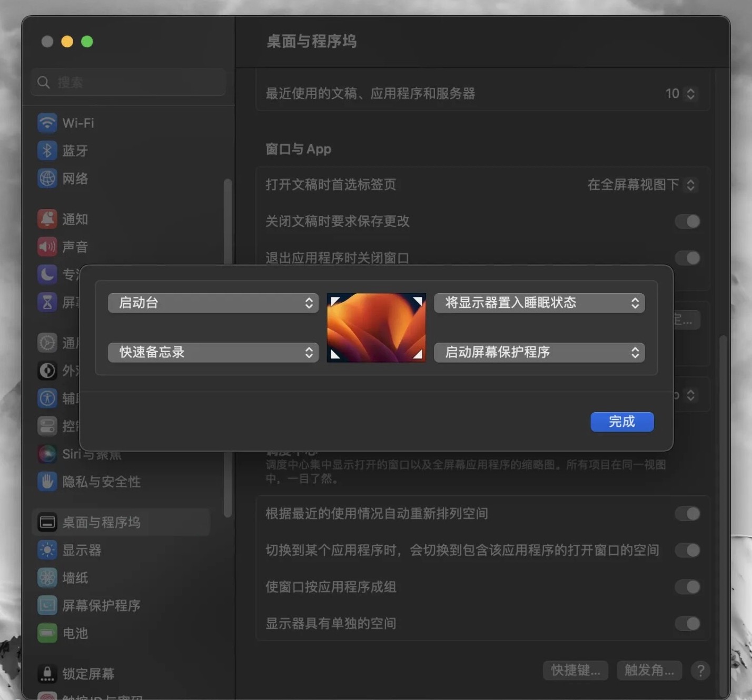Select 显示器 in the sidebar
Screen dimensions: 752x700
tap(47, 550)
